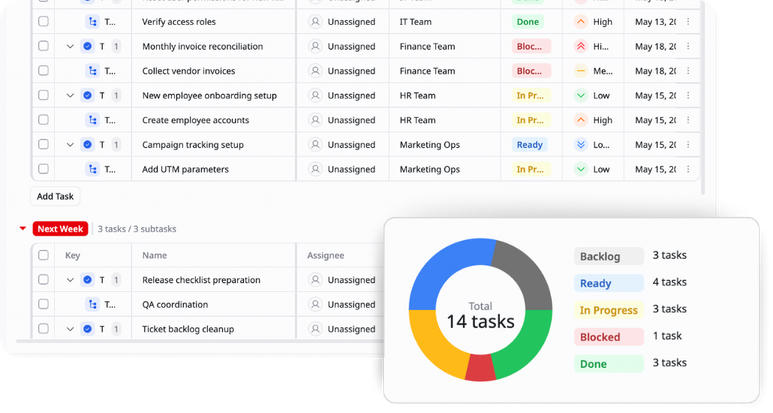This screenshot has width=773, height=413.
Task: Open Ready status of Campaign tracking setup
Action: pos(529,145)
